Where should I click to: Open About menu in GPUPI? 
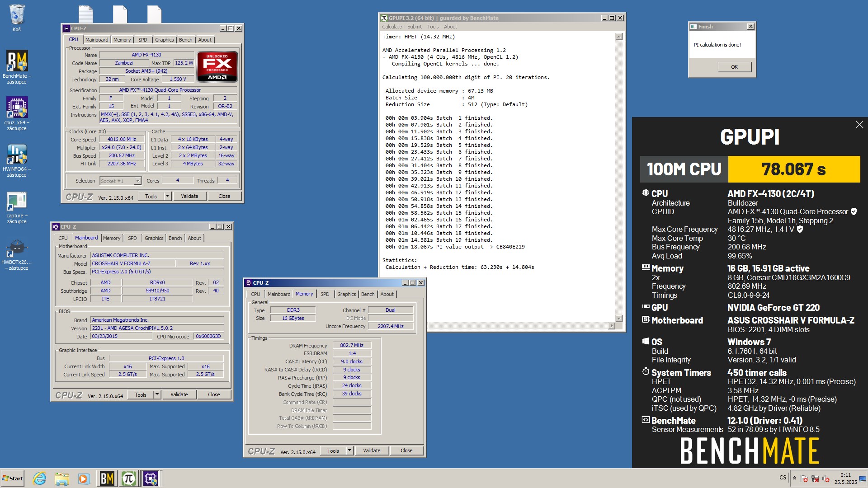[x=450, y=27]
